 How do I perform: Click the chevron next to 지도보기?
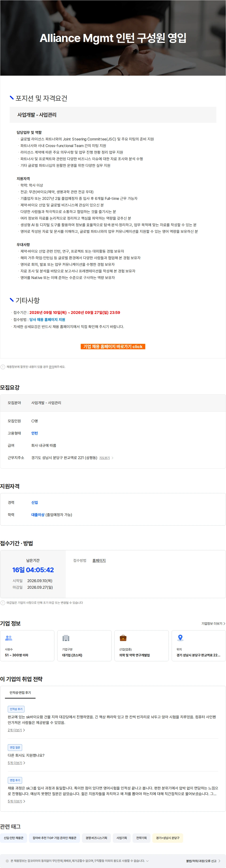113,458
